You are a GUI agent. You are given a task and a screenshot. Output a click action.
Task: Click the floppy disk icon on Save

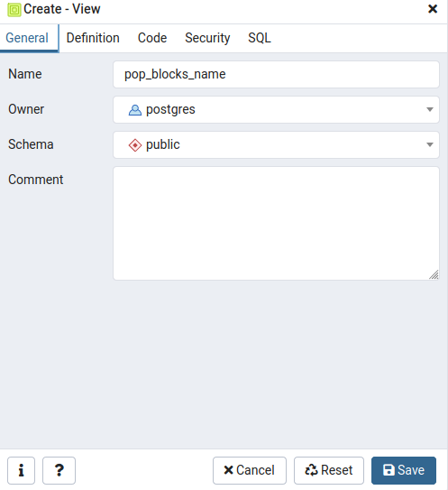point(389,470)
